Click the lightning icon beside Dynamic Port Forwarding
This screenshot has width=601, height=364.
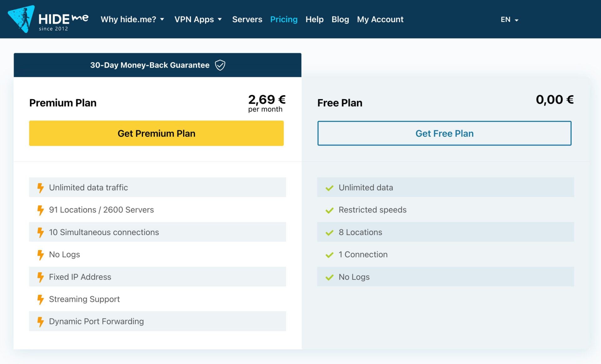41,321
